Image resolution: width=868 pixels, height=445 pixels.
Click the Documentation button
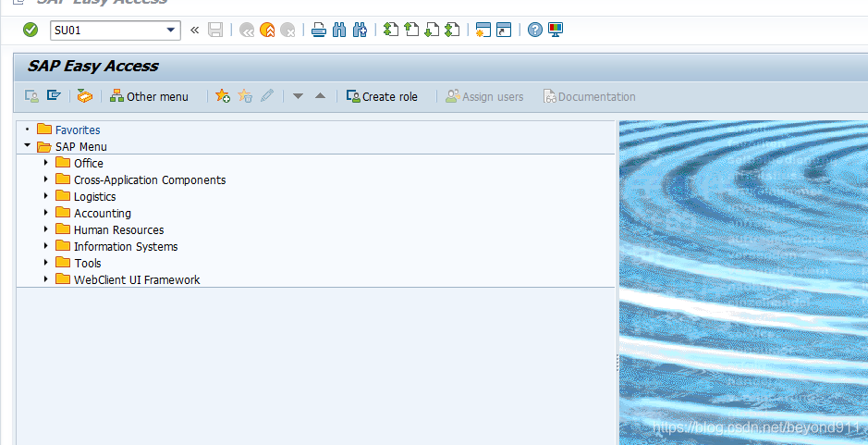coord(589,96)
